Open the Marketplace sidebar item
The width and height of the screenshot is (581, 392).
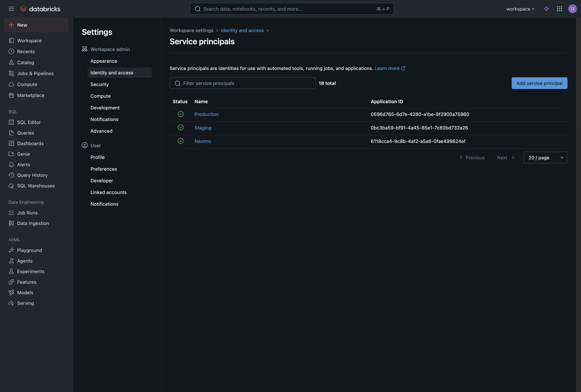(x=30, y=95)
